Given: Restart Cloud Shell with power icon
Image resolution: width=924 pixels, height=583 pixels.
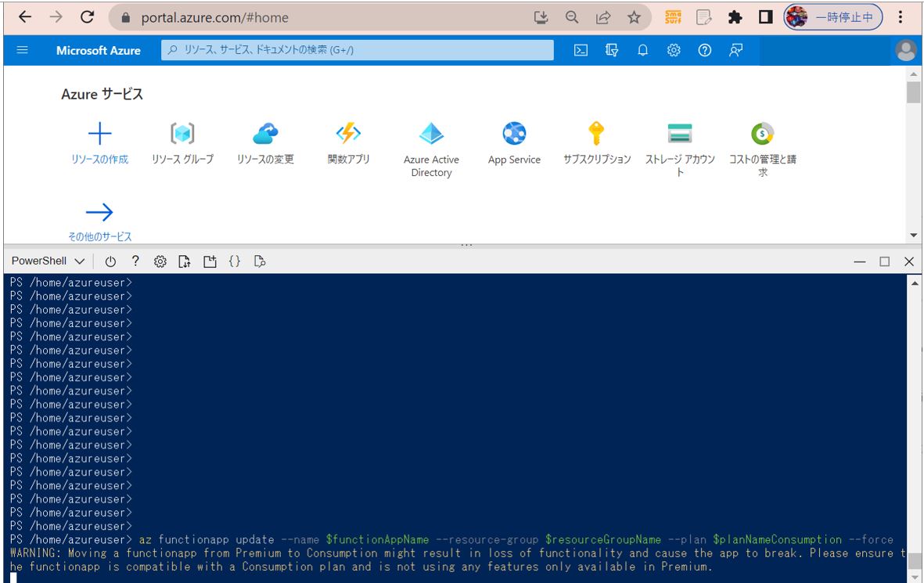Looking at the screenshot, I should tap(110, 261).
